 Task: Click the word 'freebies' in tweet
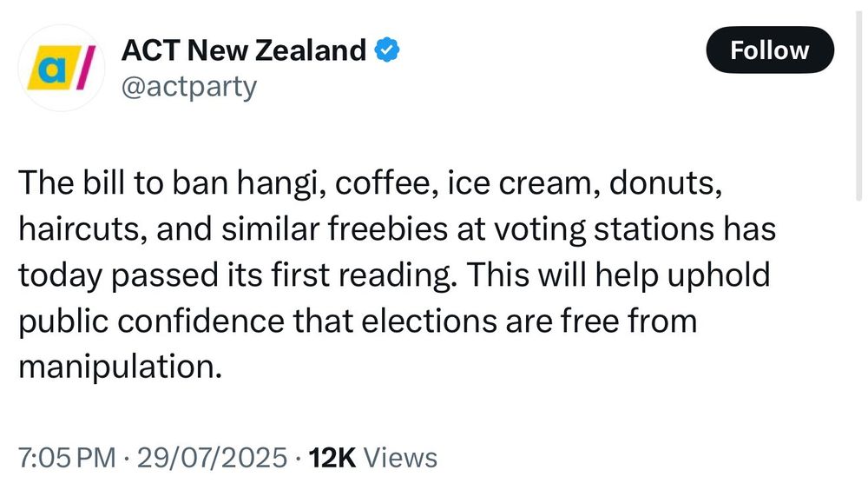tap(387, 229)
